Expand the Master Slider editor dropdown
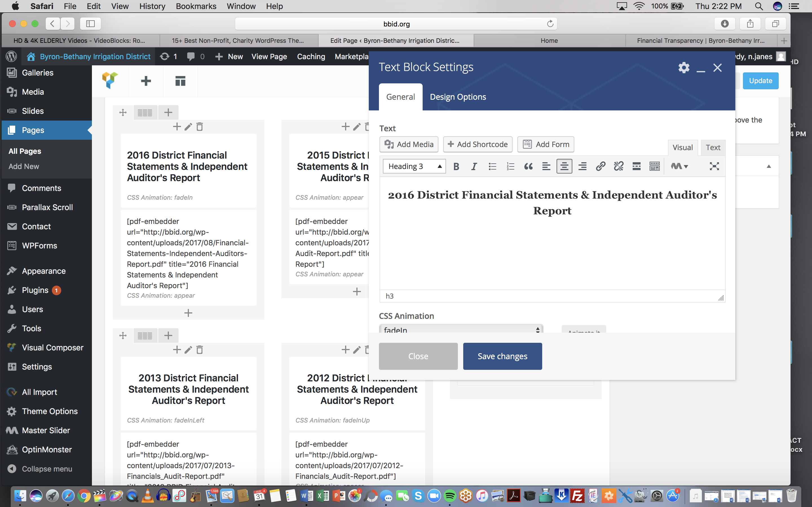 tap(679, 166)
